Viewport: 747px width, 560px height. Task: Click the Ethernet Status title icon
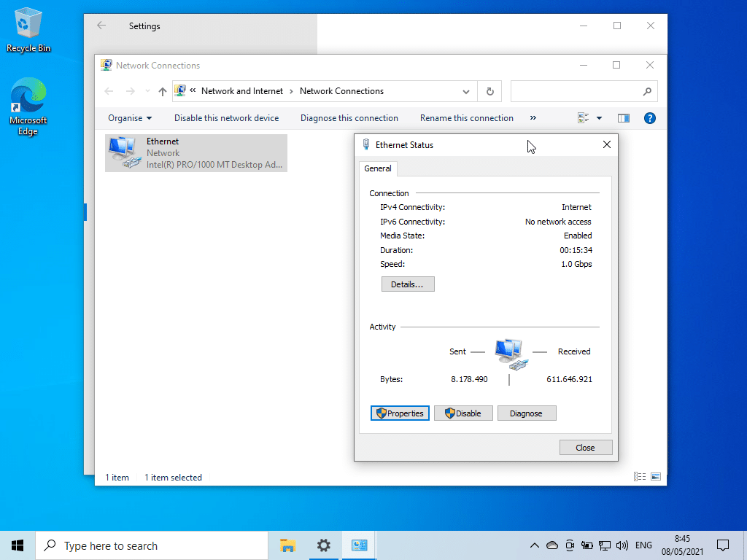click(366, 145)
